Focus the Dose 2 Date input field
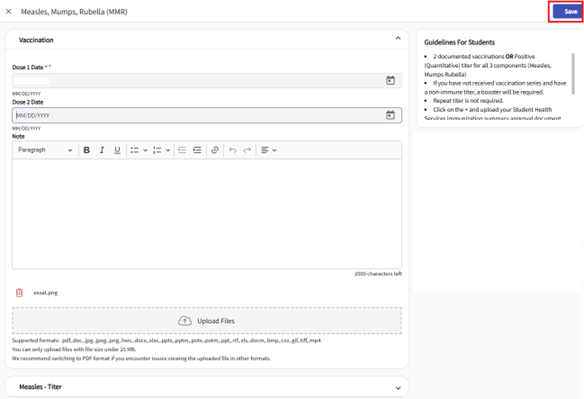The height and width of the screenshot is (399, 584). pyautogui.click(x=207, y=115)
